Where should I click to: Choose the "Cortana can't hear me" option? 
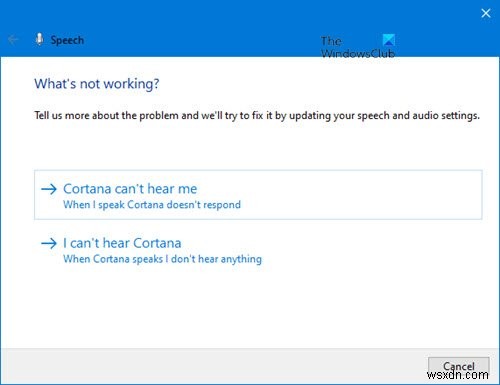tap(258, 195)
